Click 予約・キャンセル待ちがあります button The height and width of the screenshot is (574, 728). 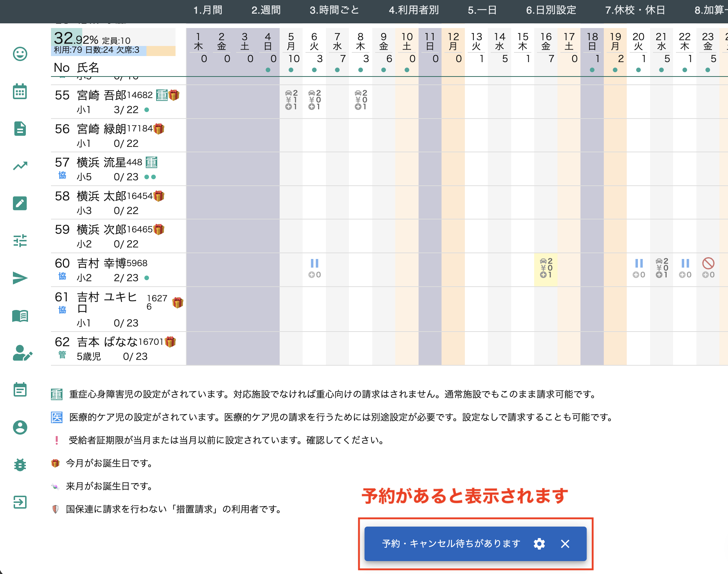451,544
